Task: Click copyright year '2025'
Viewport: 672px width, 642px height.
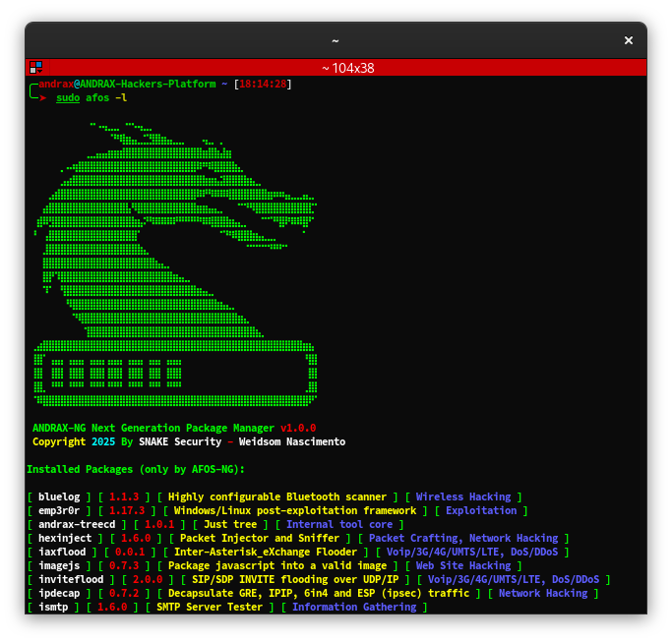Action: pos(103,442)
